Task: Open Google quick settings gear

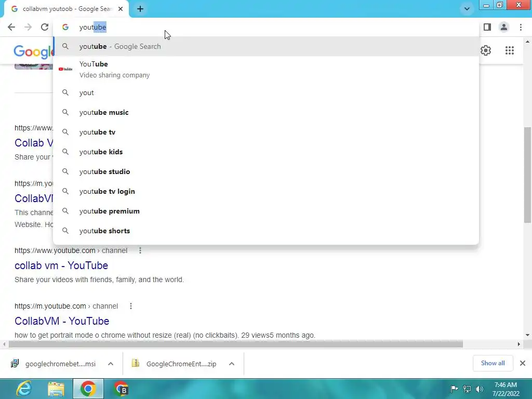Action: 486,50
